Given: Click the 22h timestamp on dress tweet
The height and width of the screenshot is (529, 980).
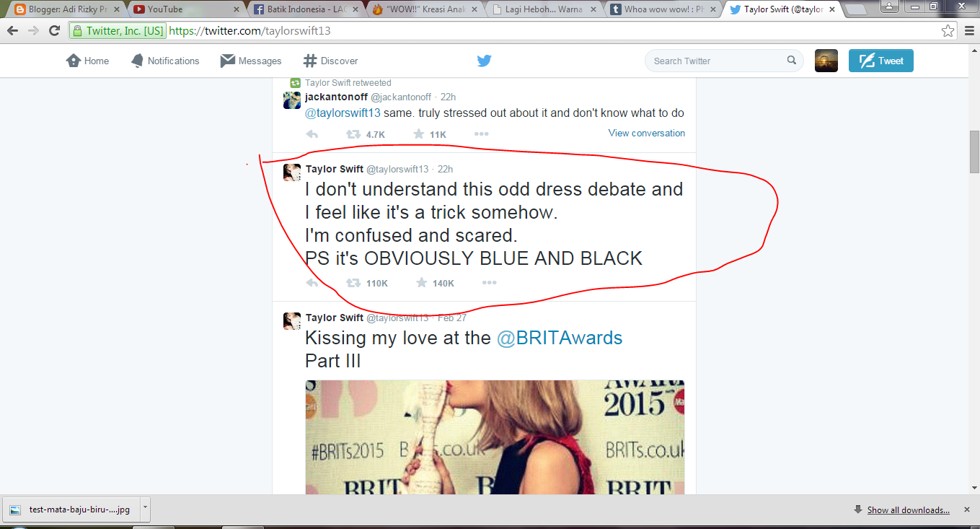Looking at the screenshot, I should pos(445,169).
